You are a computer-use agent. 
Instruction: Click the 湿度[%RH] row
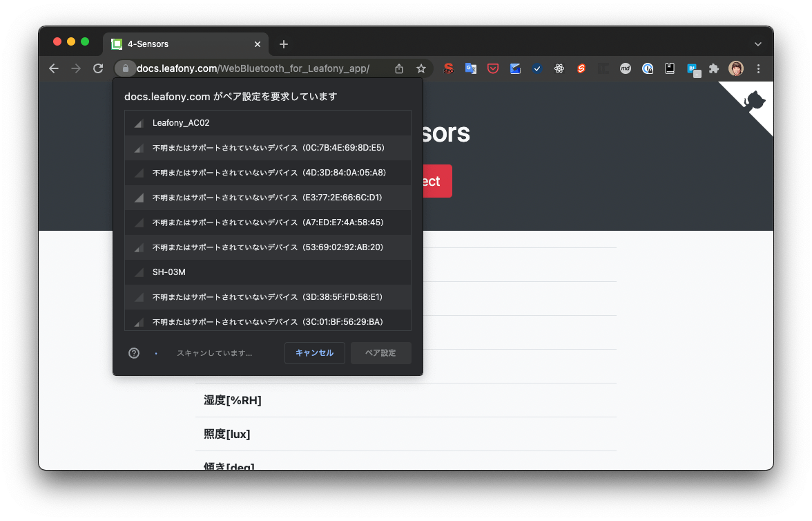click(x=406, y=400)
